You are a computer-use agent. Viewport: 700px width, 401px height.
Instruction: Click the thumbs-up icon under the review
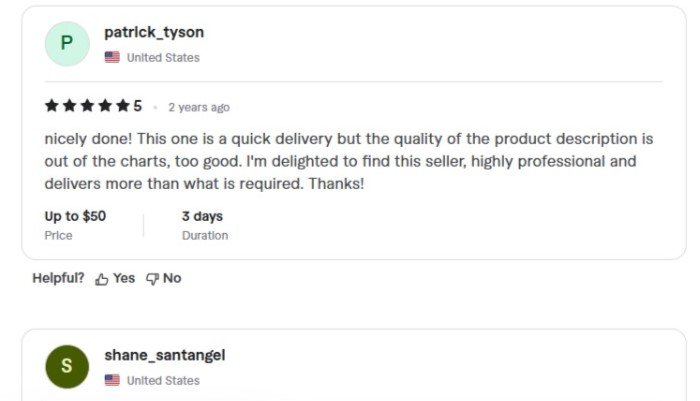point(101,279)
